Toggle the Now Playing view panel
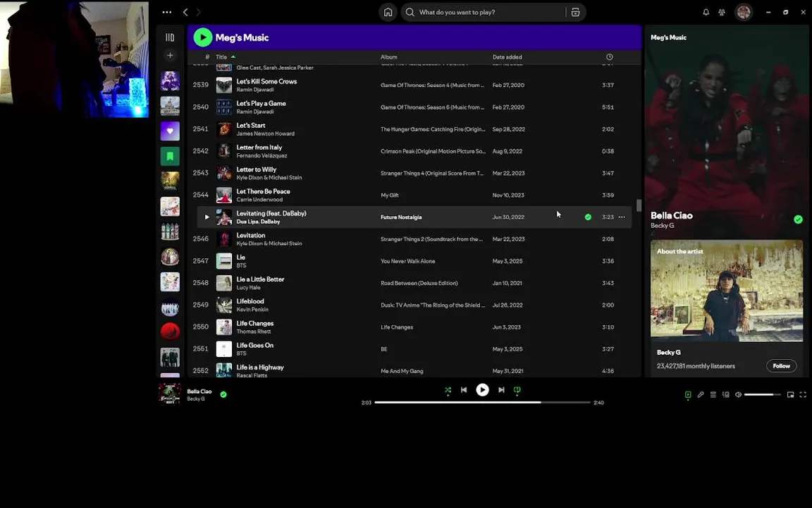Image resolution: width=812 pixels, height=508 pixels. click(x=688, y=394)
